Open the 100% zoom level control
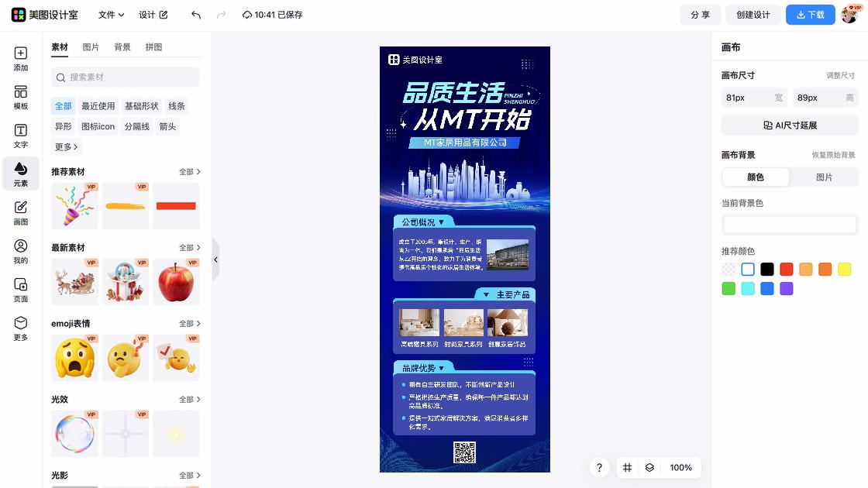 tap(680, 468)
